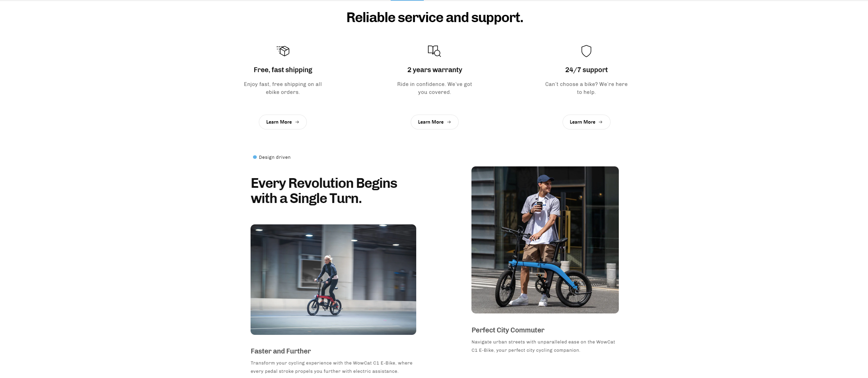This screenshot has width=868, height=378.
Task: Click the arrow in warranty Learn More button
Action: point(449,122)
